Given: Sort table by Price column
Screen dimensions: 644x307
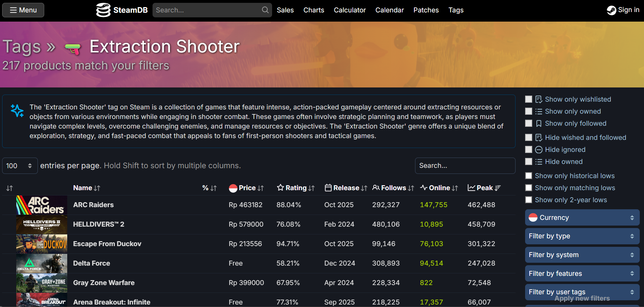Looking at the screenshot, I should (246, 188).
